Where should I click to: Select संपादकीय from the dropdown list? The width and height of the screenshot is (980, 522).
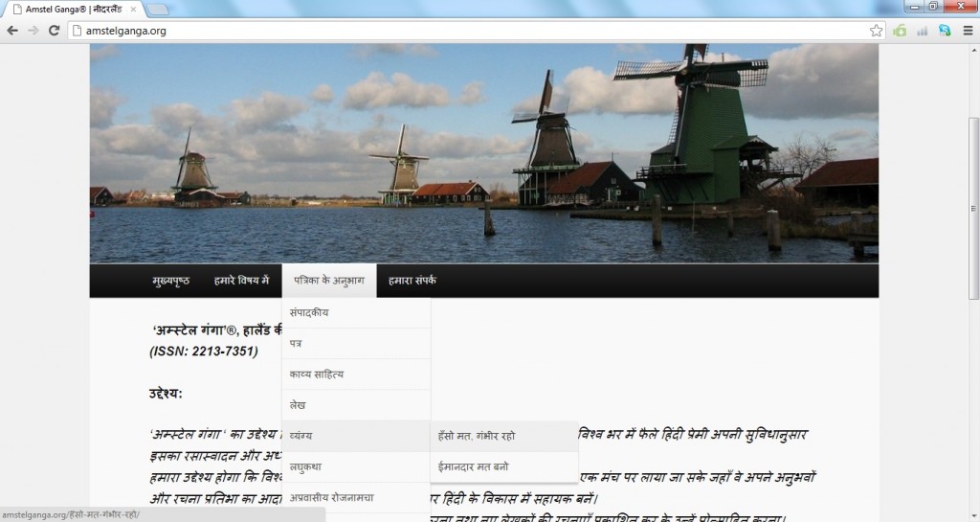tap(316, 312)
